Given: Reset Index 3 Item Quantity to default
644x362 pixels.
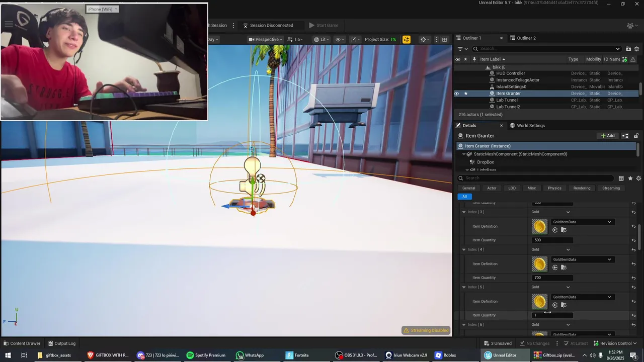Looking at the screenshot, I should point(633,240).
